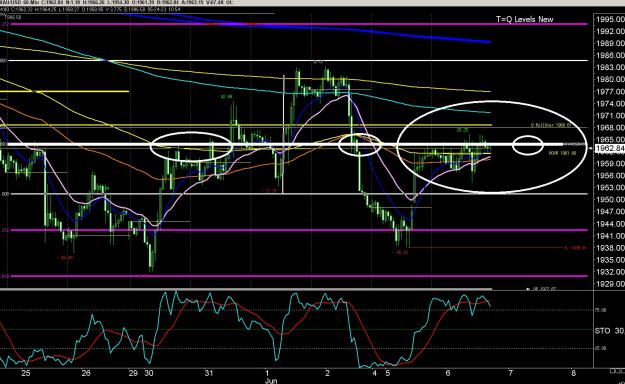
Task: Click the STO 30 stochastic indicator label
Action: [610, 331]
